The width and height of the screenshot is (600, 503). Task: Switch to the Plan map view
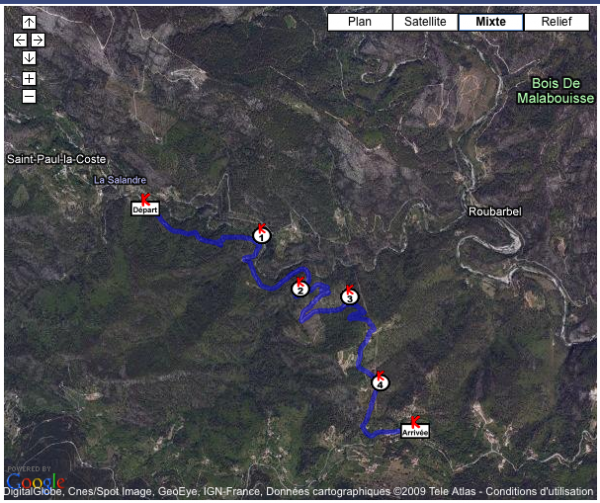(x=360, y=22)
